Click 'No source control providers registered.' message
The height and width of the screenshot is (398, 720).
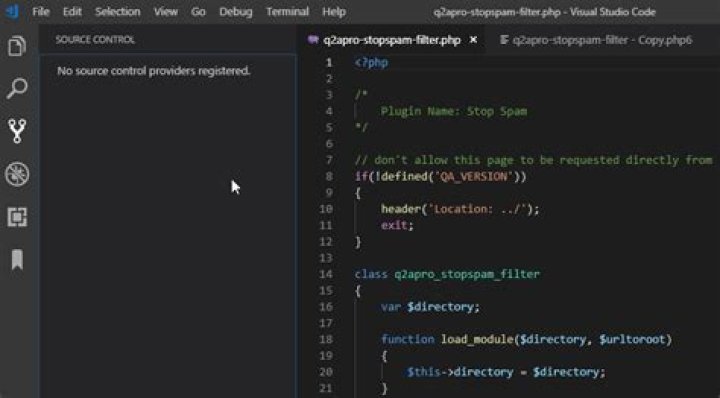153,71
